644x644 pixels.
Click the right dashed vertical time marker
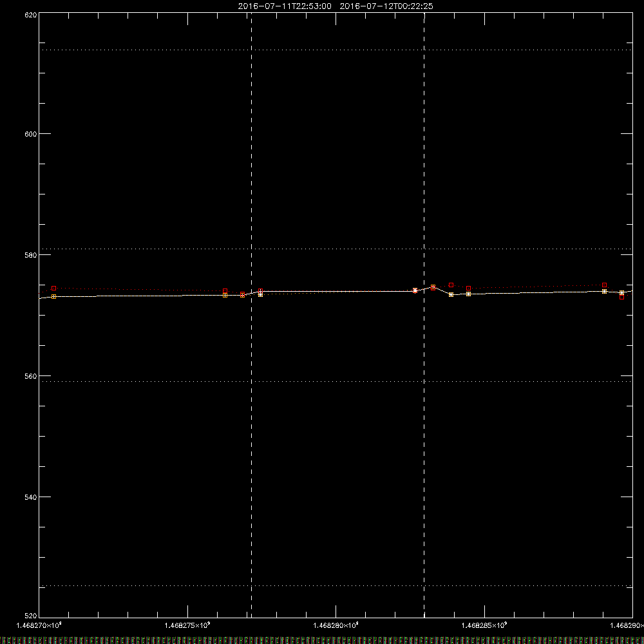(424, 315)
